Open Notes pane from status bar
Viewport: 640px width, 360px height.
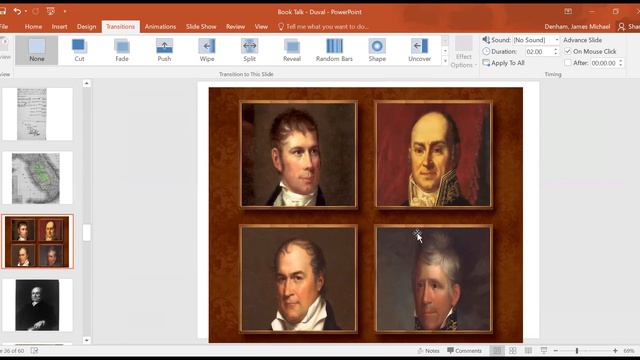[x=429, y=351]
